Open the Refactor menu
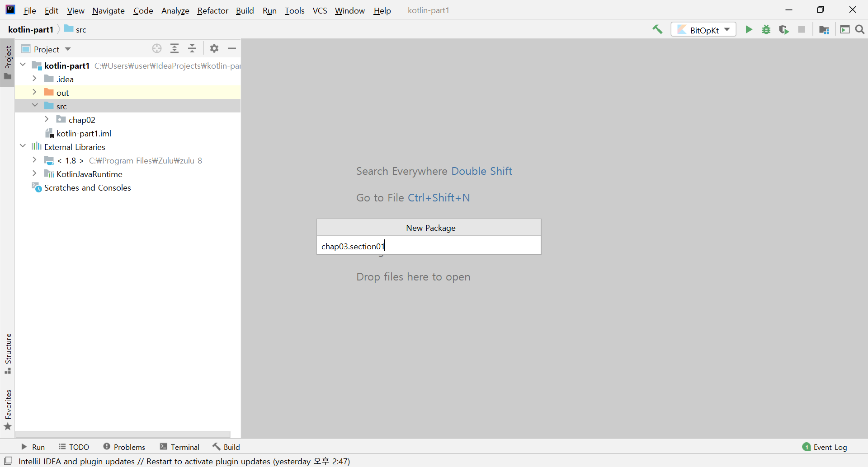 pyautogui.click(x=212, y=10)
